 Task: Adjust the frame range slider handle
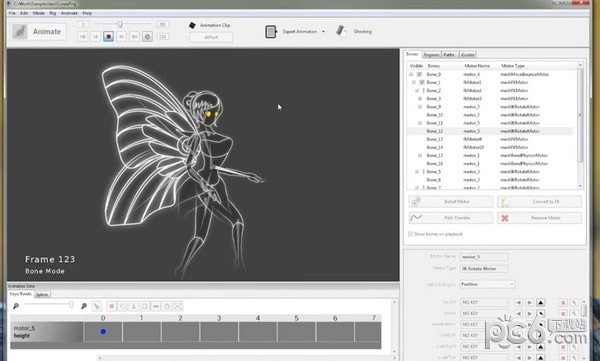[x=120, y=25]
